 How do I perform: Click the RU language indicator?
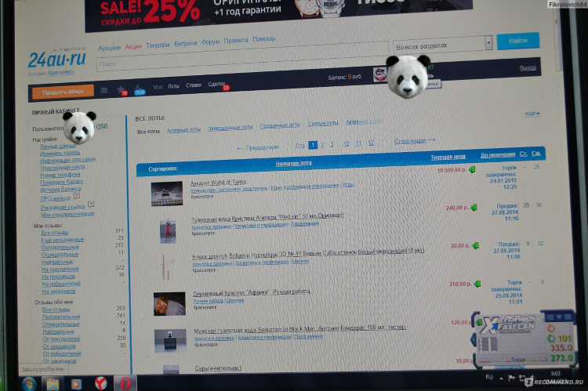pyautogui.click(x=489, y=377)
